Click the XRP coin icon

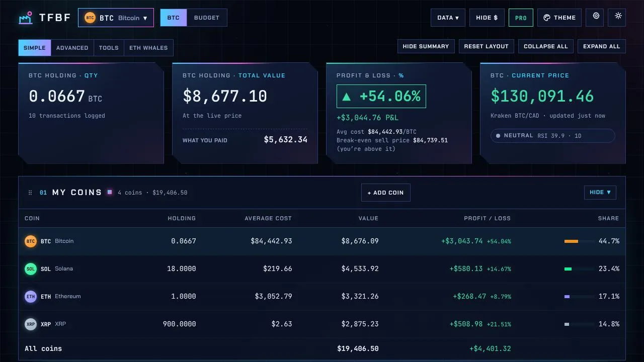(x=31, y=324)
